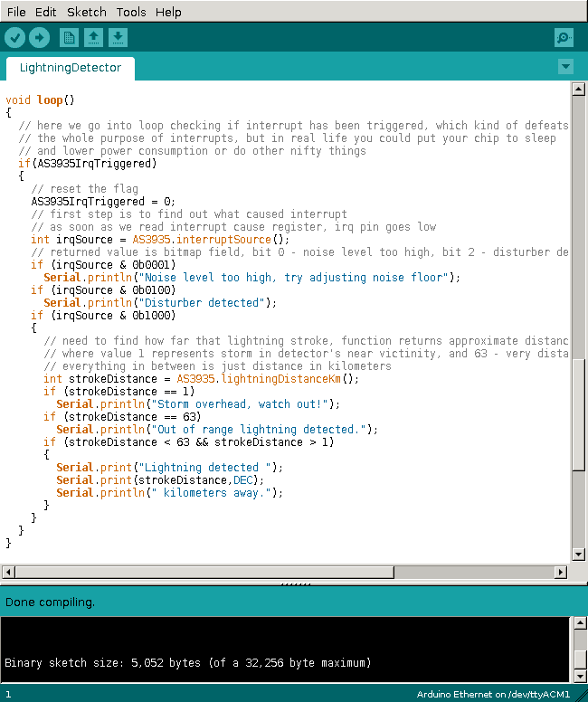This screenshot has width=588, height=702.
Task: Click the 'Disturber detected' println line
Action: (160, 303)
